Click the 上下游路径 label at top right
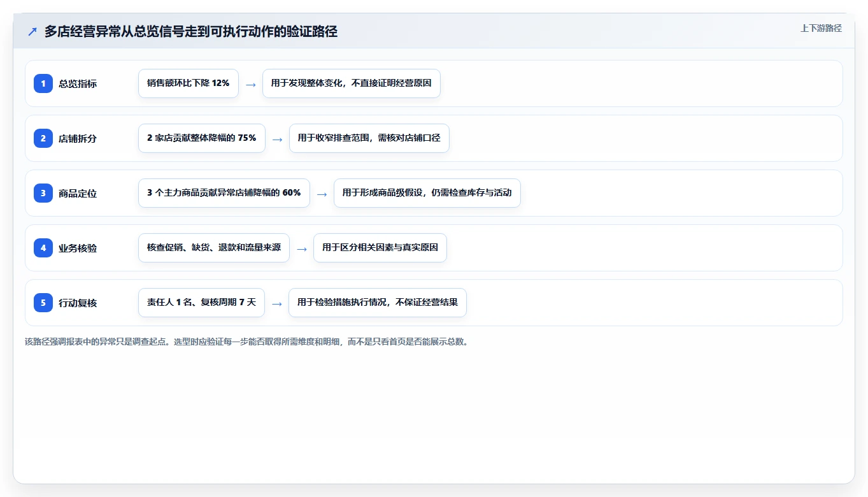Image resolution: width=868 pixels, height=497 pixels. [821, 28]
